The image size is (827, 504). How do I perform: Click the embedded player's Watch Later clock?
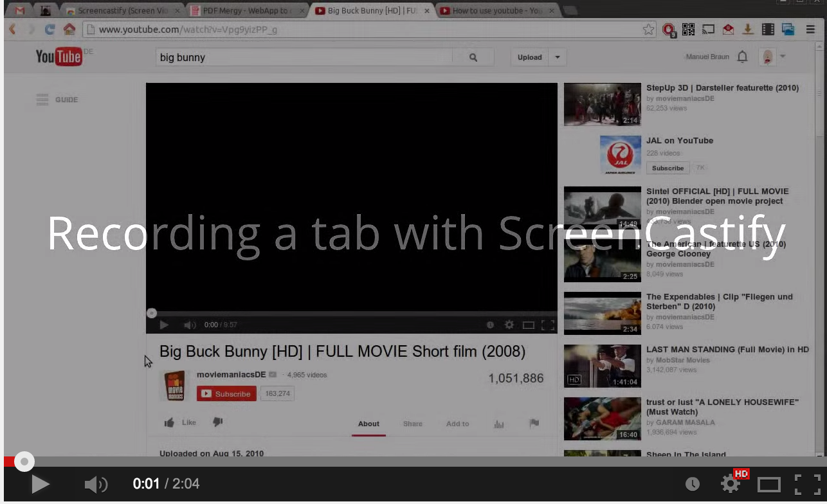tap(490, 325)
